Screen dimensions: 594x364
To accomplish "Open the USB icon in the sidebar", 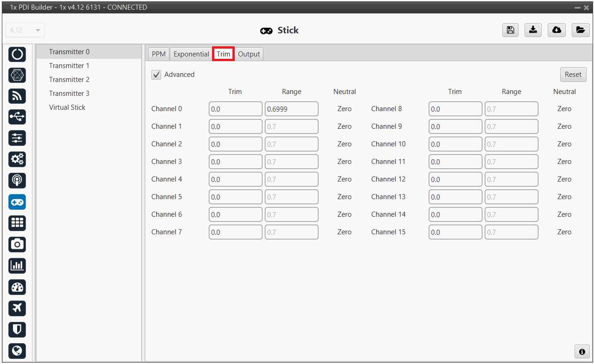I will coord(17,117).
